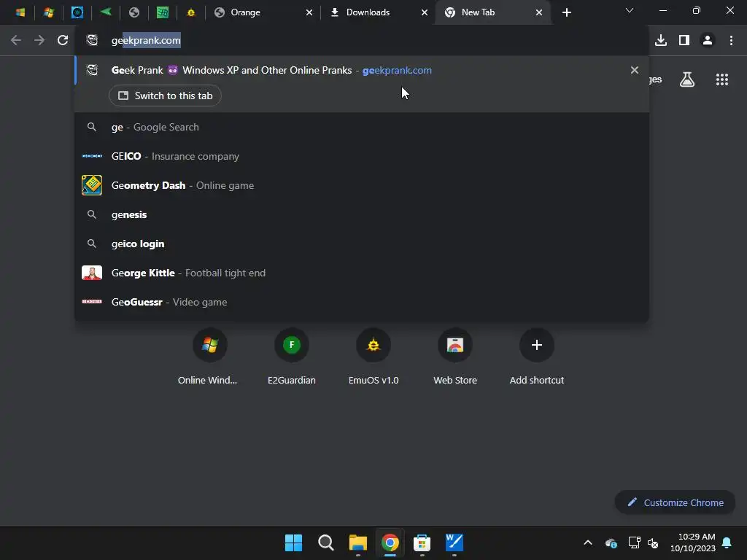Go back to the previous page

(x=16, y=41)
